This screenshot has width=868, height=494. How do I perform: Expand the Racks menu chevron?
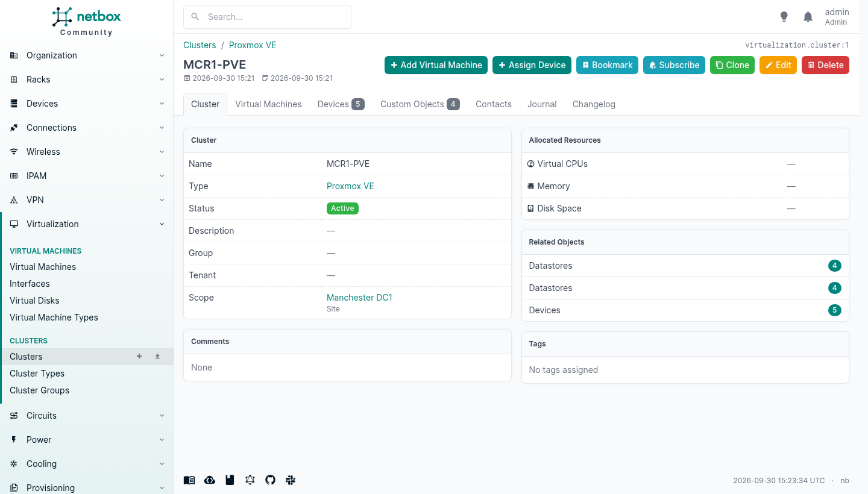tap(162, 80)
